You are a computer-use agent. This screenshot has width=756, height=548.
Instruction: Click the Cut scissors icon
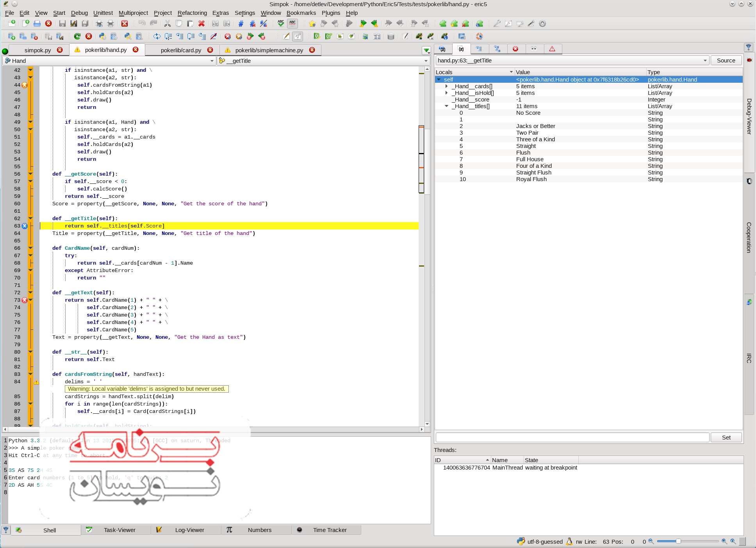[168, 24]
